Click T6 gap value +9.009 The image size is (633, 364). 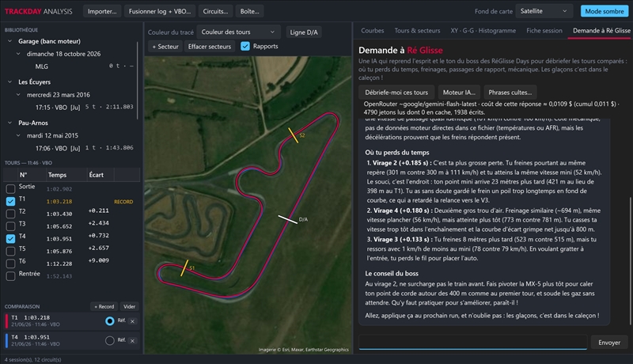[98, 260]
